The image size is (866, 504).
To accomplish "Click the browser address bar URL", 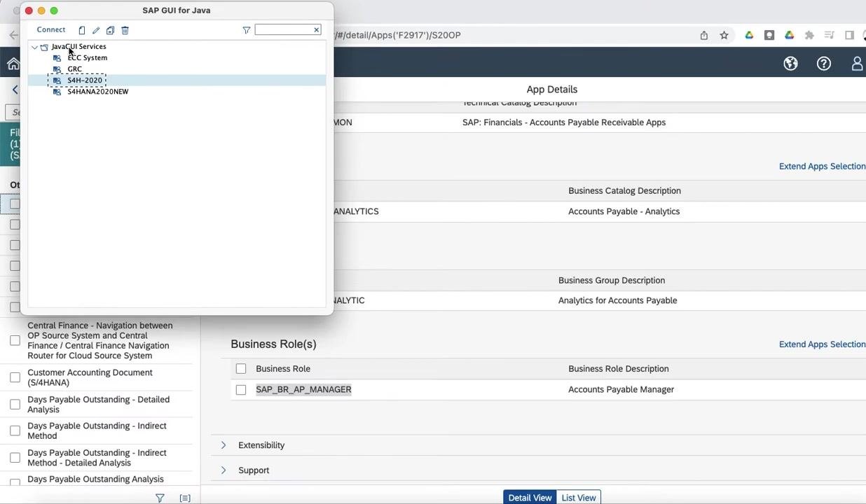I will click(x=397, y=35).
